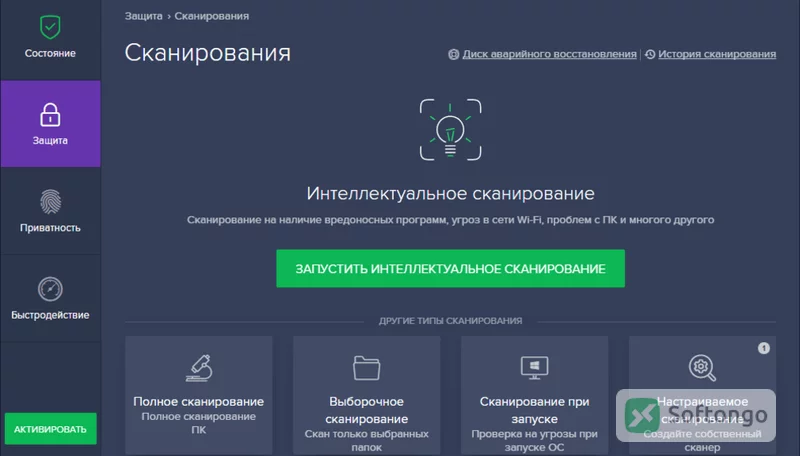Image resolution: width=800 pixels, height=456 pixels.
Task: Select the Защита protection tab
Action: 50,123
